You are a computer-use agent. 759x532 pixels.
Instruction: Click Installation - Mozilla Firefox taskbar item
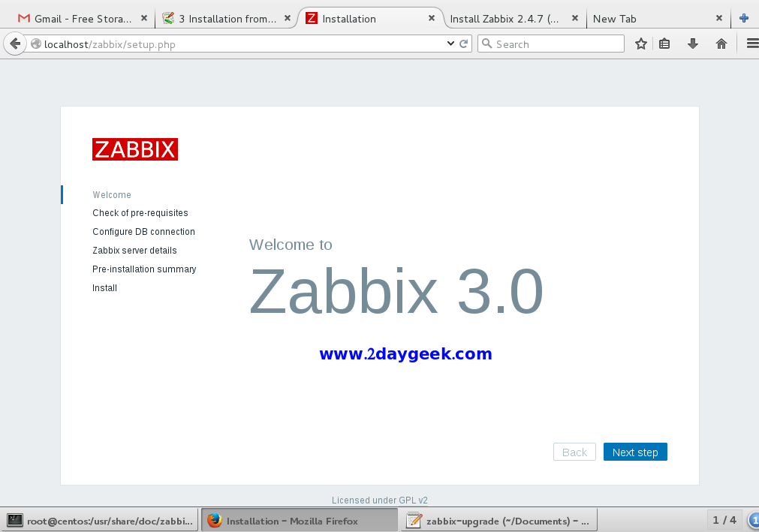pyautogui.click(x=299, y=521)
